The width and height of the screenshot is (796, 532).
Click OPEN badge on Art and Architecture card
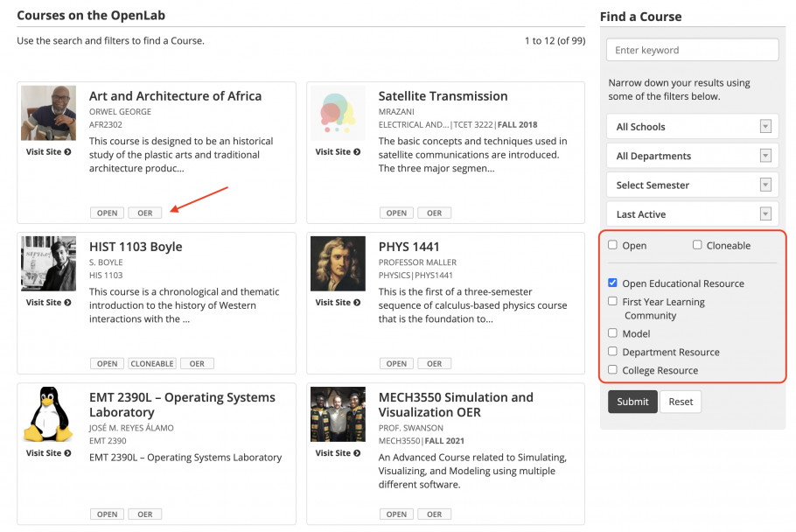(x=107, y=213)
